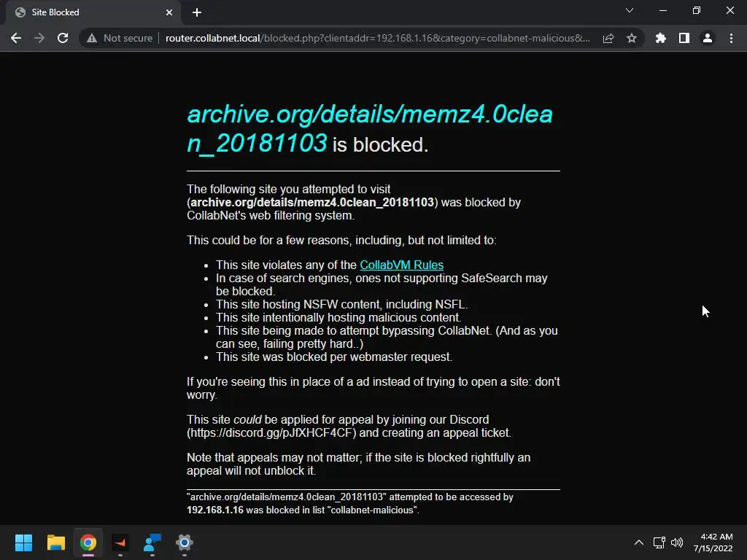Reload the blocked page
This screenshot has height=560, width=747.
(63, 38)
